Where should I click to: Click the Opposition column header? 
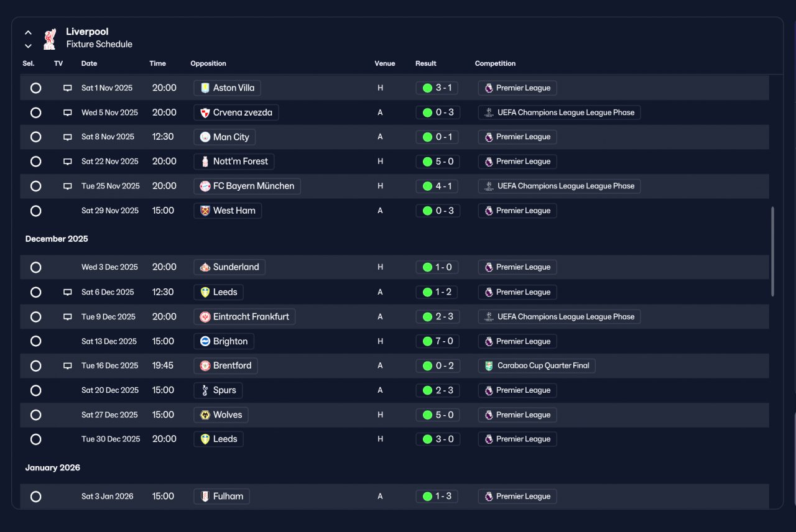click(208, 63)
